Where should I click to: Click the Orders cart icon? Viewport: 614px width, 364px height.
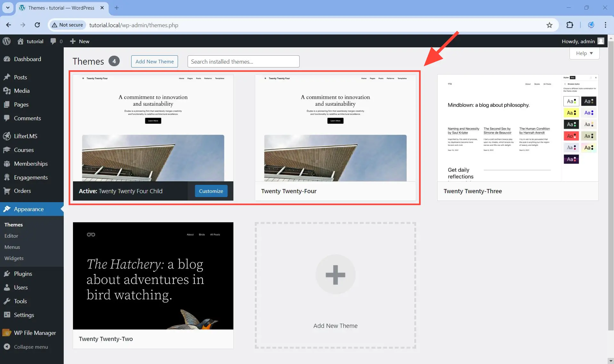tap(7, 191)
